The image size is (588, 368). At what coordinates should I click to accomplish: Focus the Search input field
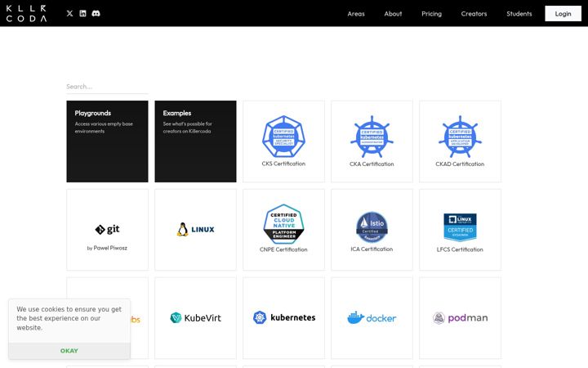(x=107, y=87)
